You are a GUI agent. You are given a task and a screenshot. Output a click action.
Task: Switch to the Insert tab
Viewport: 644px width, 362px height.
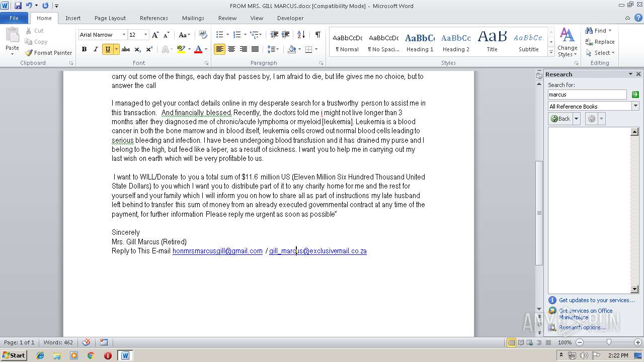pyautogui.click(x=73, y=18)
